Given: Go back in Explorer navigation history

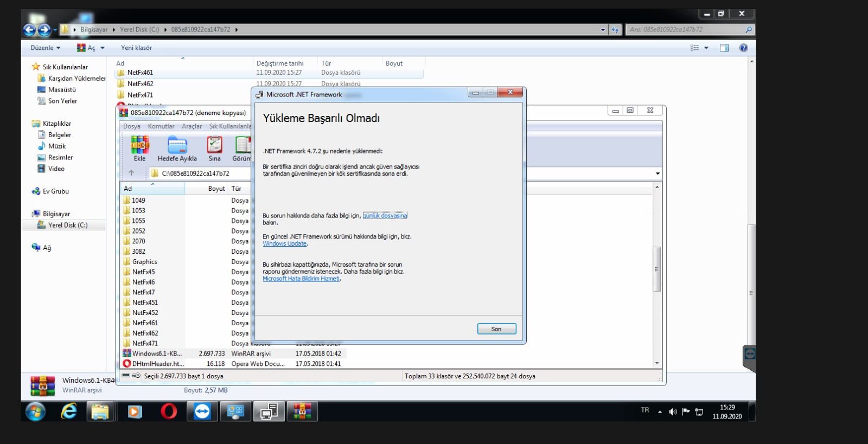Looking at the screenshot, I should click(30, 30).
